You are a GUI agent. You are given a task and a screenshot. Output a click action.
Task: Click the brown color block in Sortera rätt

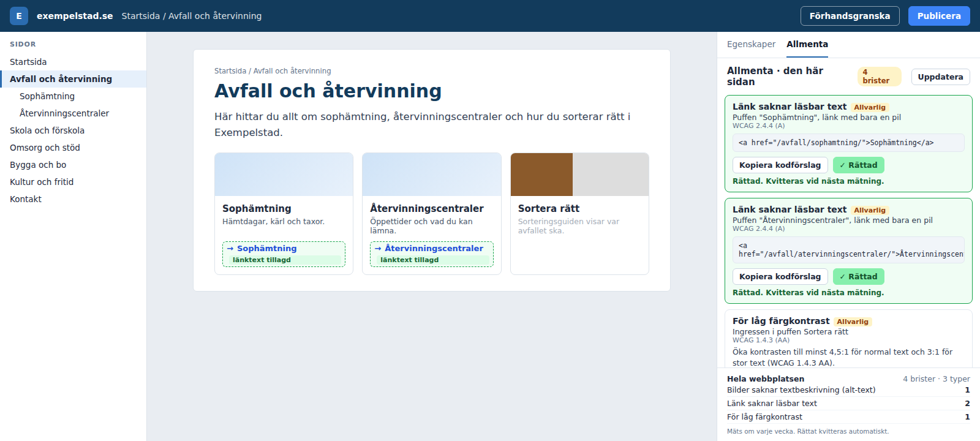click(541, 175)
